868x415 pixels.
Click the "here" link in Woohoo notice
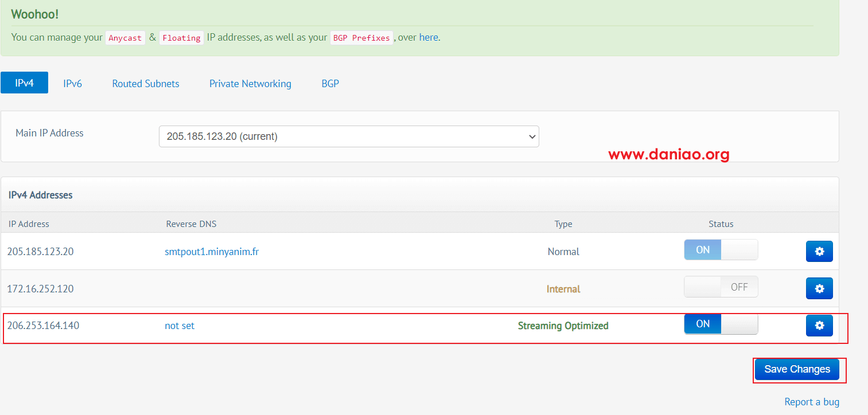(429, 37)
